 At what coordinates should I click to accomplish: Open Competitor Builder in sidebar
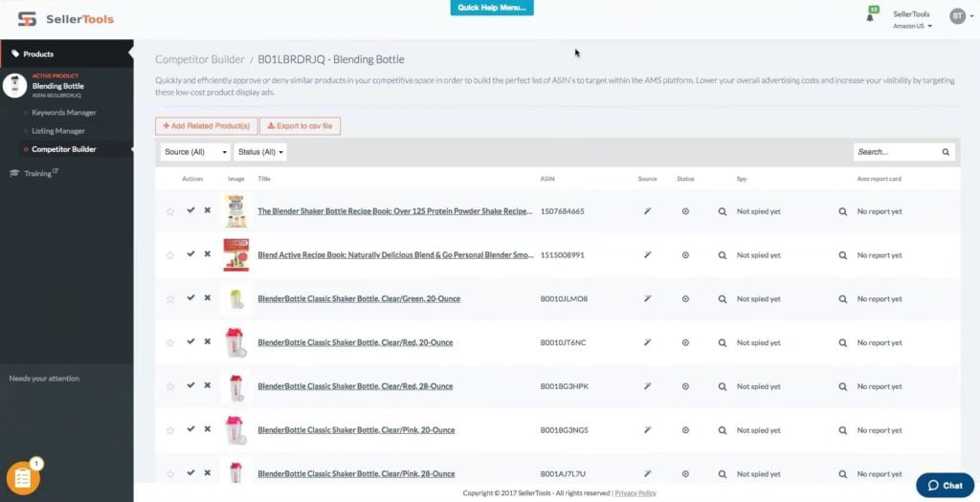click(64, 149)
